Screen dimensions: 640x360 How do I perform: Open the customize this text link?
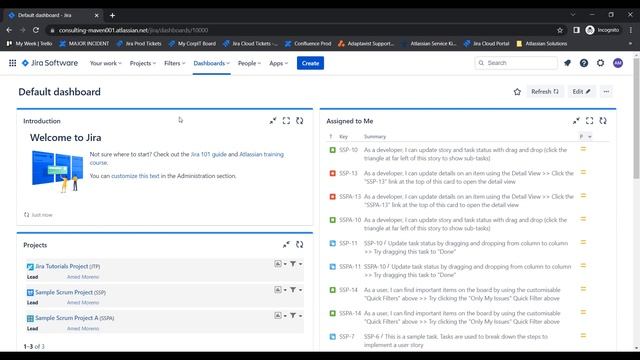(x=135, y=176)
